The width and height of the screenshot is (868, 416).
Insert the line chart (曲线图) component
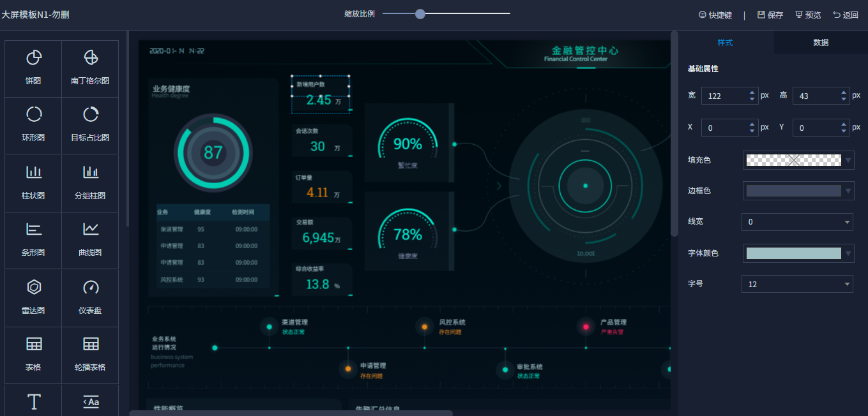90,239
